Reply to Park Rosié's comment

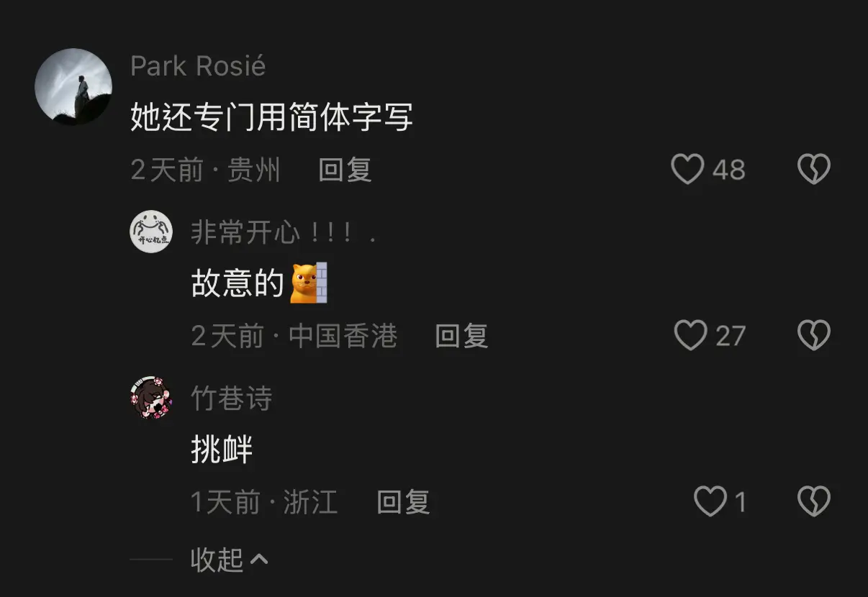345,170
